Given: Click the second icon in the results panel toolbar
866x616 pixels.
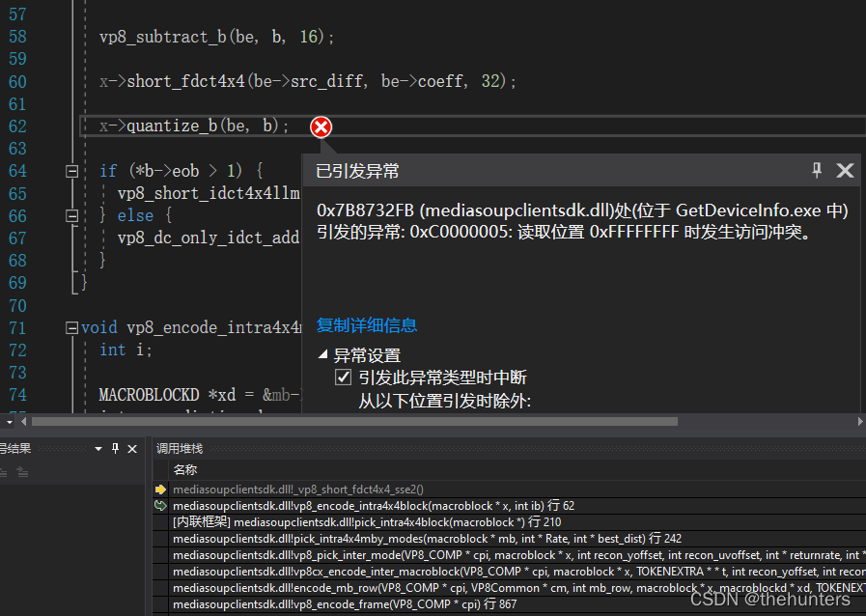Looking at the screenshot, I should (23, 470).
